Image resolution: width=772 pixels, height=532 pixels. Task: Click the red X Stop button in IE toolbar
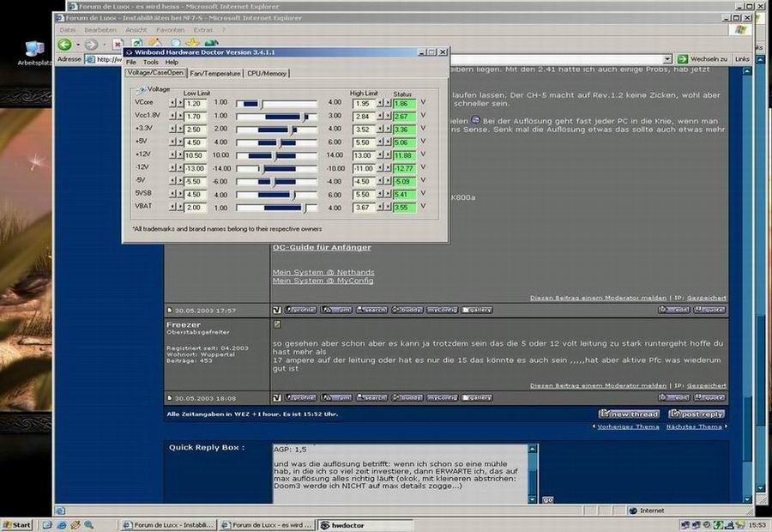tap(118, 45)
